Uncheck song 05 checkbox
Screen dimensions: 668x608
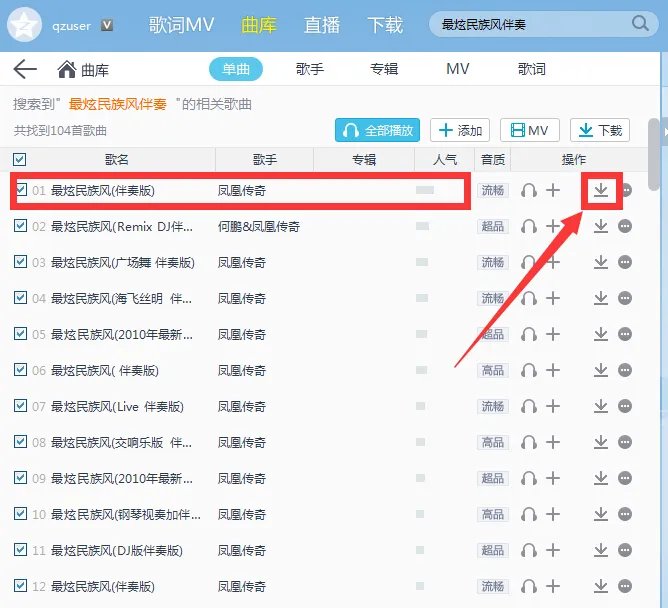point(20,333)
